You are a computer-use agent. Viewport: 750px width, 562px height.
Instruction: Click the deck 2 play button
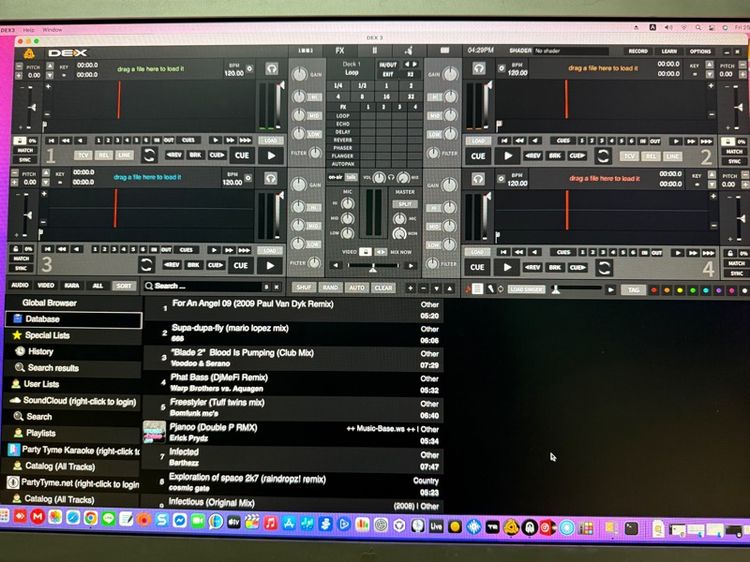tap(508, 156)
